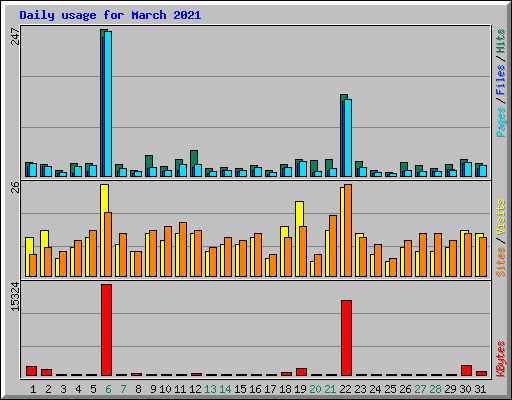Click the red KBytes bar for day 22

pyautogui.click(x=346, y=338)
